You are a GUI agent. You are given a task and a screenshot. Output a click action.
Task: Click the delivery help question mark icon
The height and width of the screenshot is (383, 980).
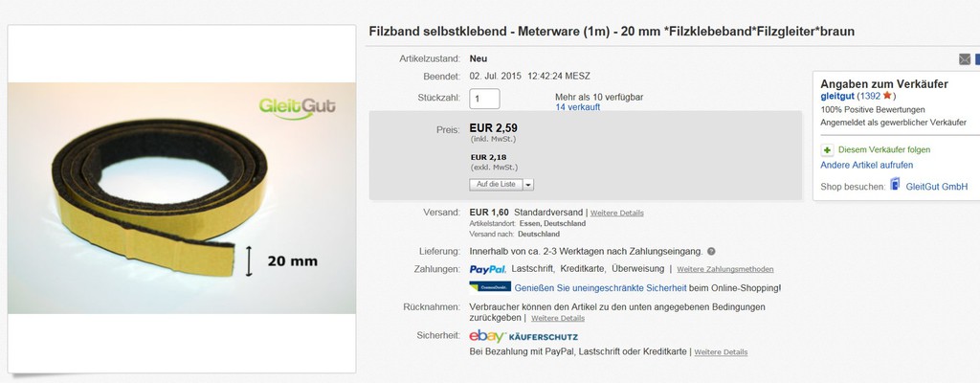pyautogui.click(x=711, y=252)
